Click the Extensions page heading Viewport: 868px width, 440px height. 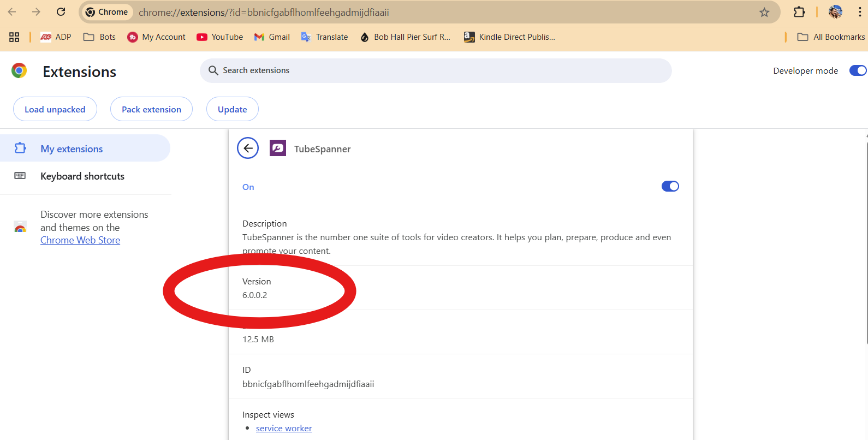click(x=80, y=72)
